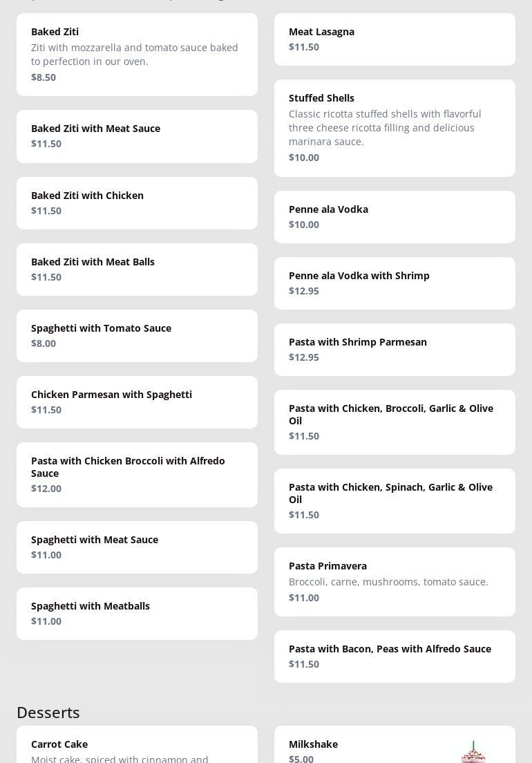This screenshot has width=532, height=763.
Task: Click Baked Ziti with Meat Sauce
Action: pyautogui.click(x=137, y=136)
